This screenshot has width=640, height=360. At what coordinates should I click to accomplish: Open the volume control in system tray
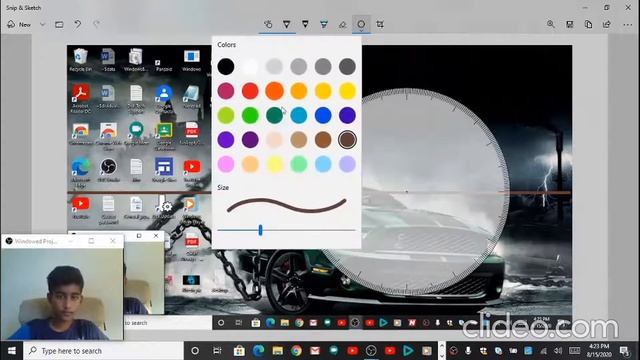tap(558, 351)
